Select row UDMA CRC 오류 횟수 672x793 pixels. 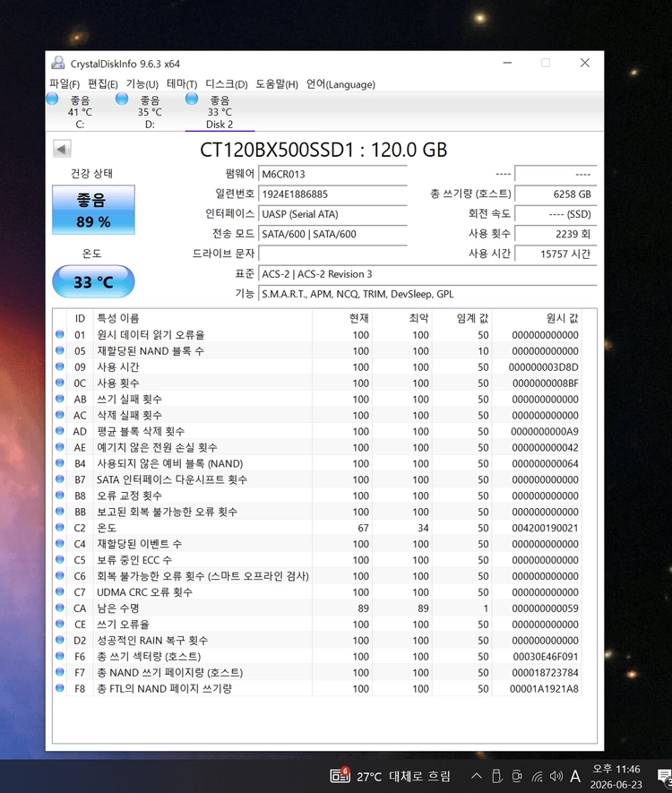click(317, 591)
